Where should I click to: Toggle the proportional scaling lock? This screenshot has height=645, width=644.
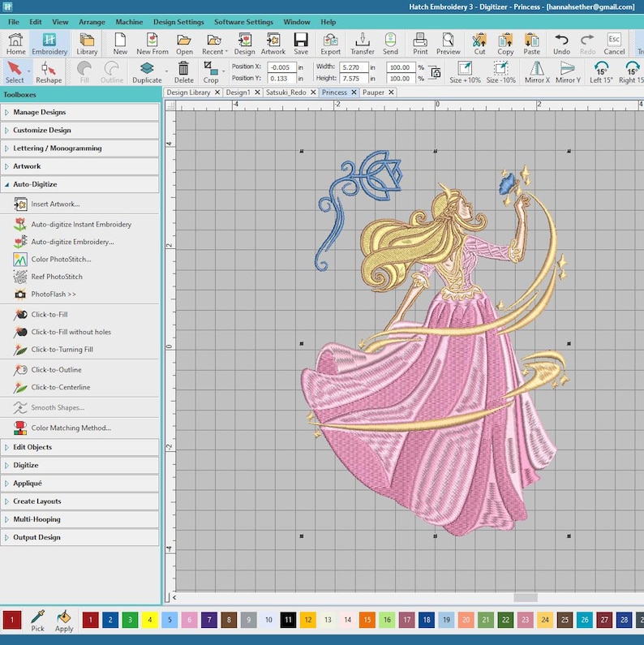[435, 72]
